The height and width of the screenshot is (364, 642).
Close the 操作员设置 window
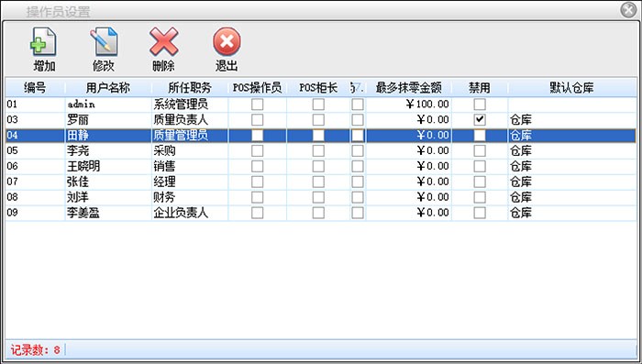coord(628,10)
